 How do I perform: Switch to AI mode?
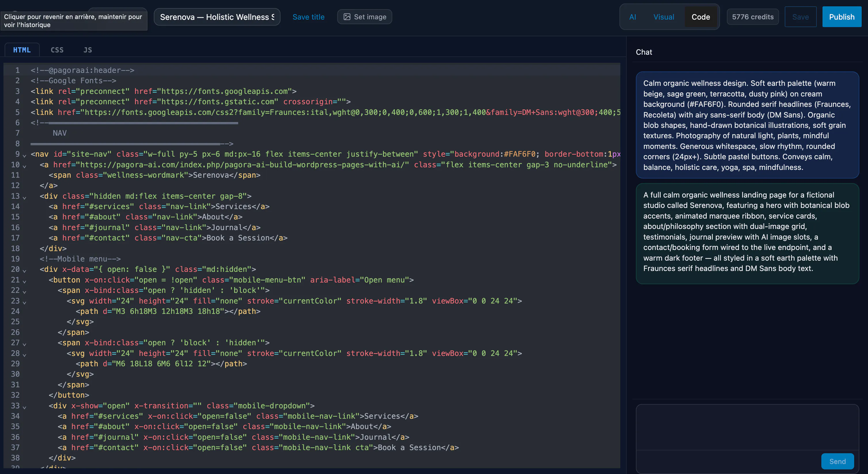632,17
